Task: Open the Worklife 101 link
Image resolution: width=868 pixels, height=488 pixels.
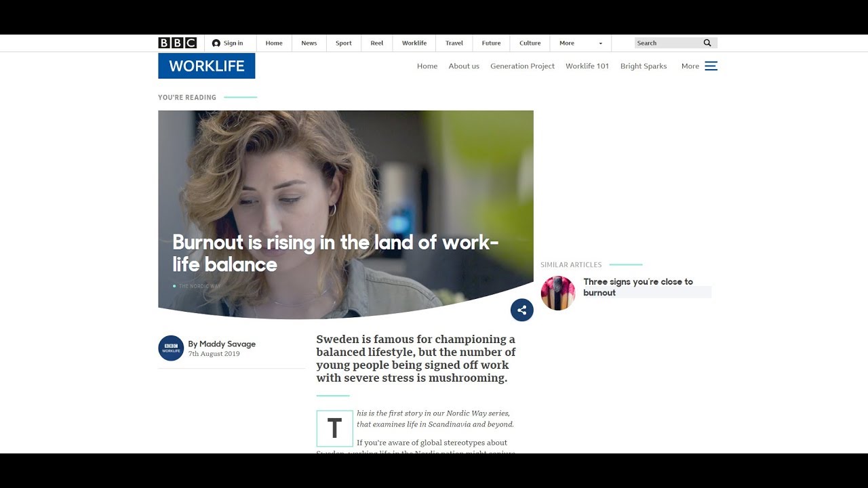Action: (x=587, y=66)
